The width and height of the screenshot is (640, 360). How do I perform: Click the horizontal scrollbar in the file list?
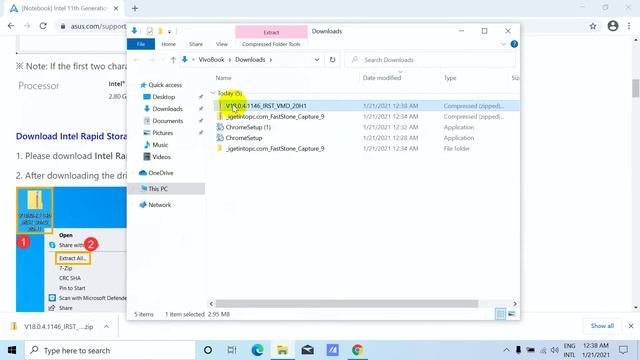pyautogui.click(x=347, y=304)
